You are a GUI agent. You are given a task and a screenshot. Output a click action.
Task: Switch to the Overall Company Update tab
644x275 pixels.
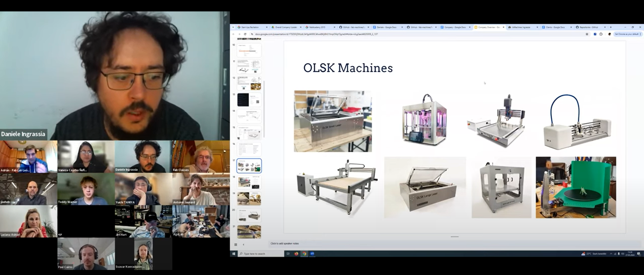pos(285,27)
